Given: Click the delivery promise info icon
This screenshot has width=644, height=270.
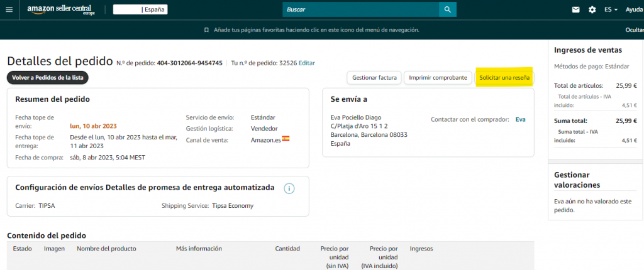Looking at the screenshot, I should [289, 188].
